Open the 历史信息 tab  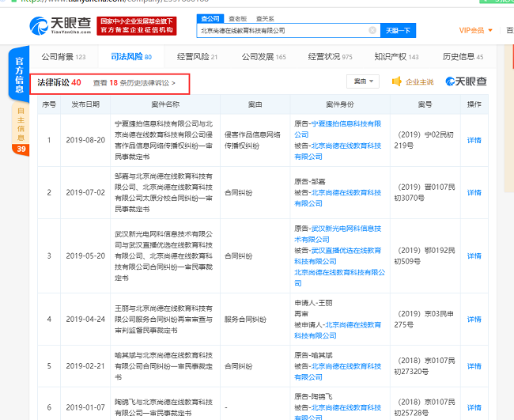coord(463,57)
